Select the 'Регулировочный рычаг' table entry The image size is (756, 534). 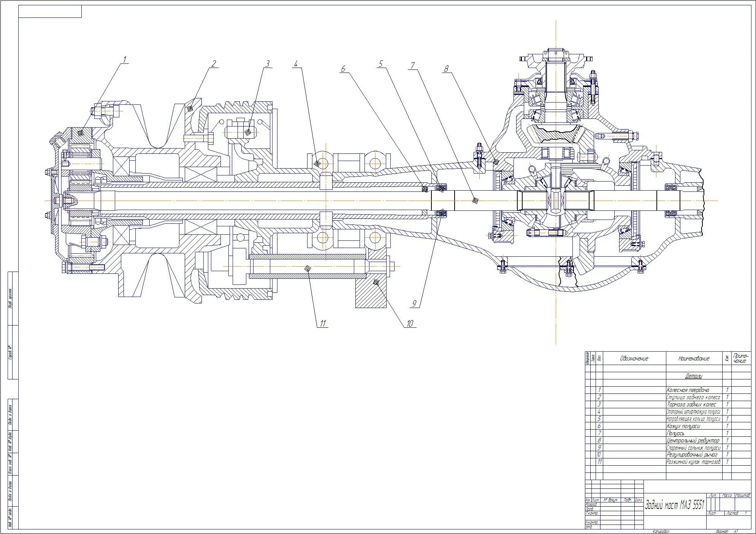point(692,455)
